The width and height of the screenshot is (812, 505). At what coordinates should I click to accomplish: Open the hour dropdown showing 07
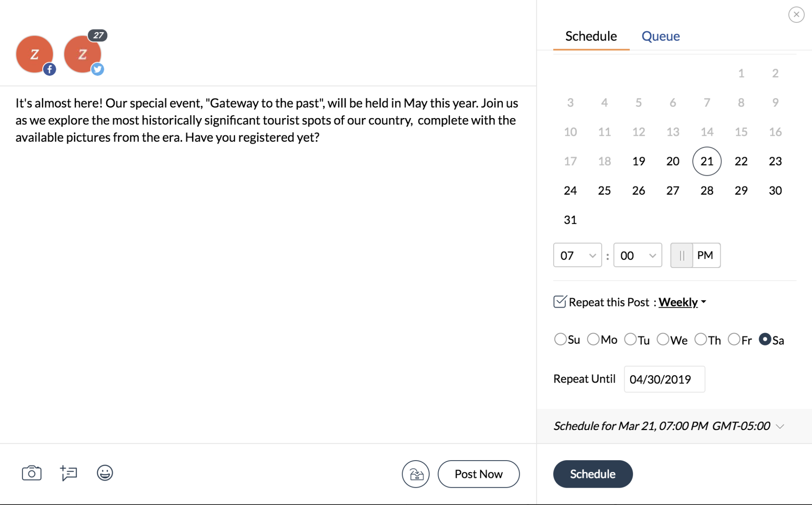[x=577, y=255]
